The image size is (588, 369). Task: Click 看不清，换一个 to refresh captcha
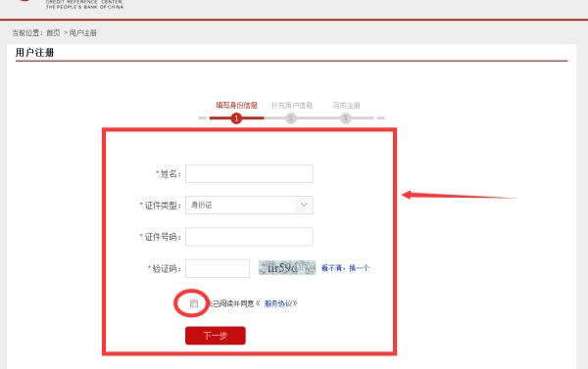(x=345, y=268)
